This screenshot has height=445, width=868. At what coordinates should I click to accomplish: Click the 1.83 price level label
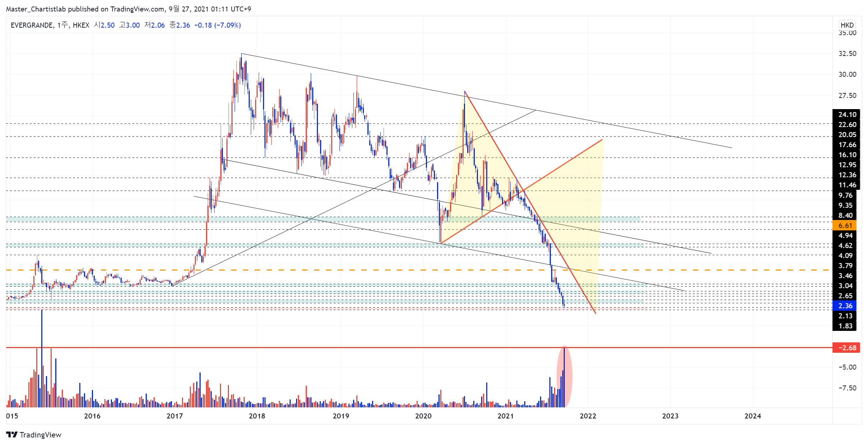coord(844,326)
